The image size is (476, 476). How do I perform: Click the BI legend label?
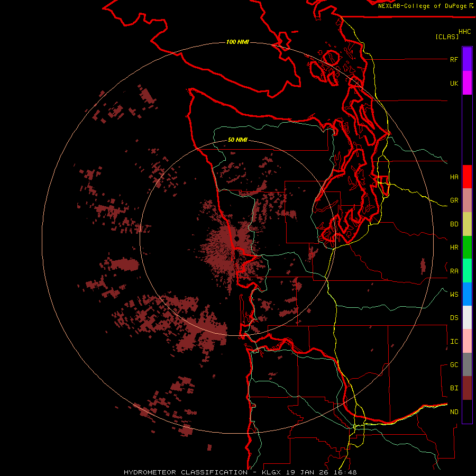tap(454, 388)
